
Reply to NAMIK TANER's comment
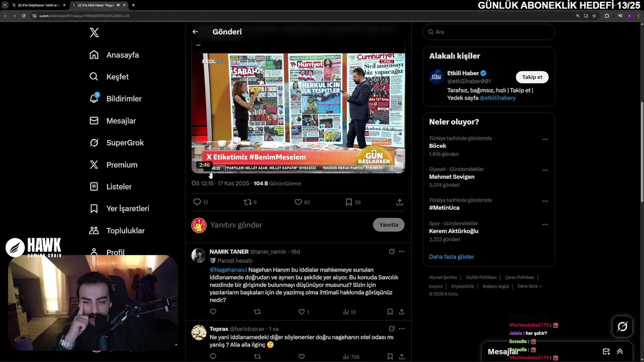[213, 312]
